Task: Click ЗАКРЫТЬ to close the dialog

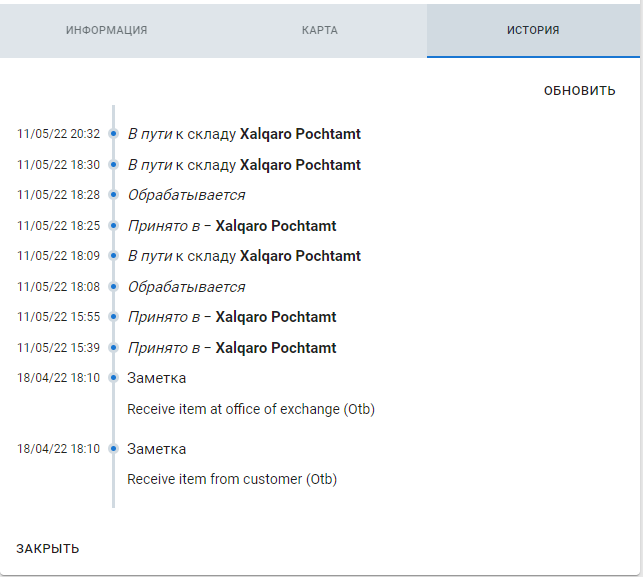Action: tap(48, 548)
